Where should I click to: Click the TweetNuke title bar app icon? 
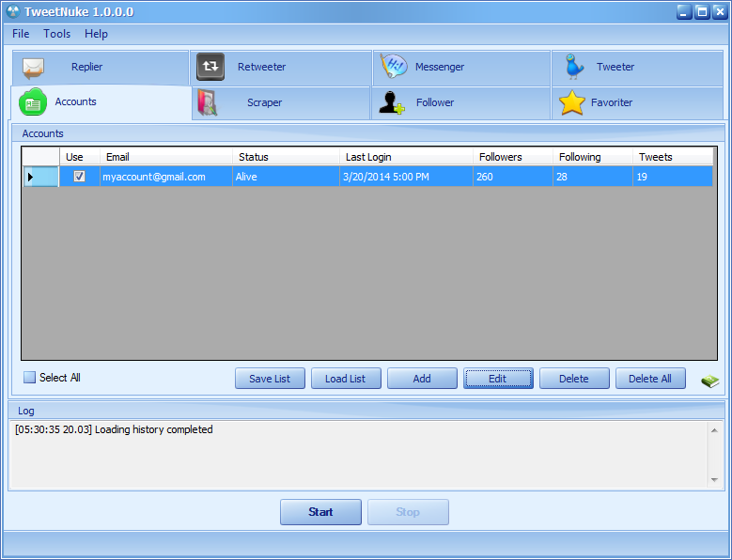(x=13, y=11)
